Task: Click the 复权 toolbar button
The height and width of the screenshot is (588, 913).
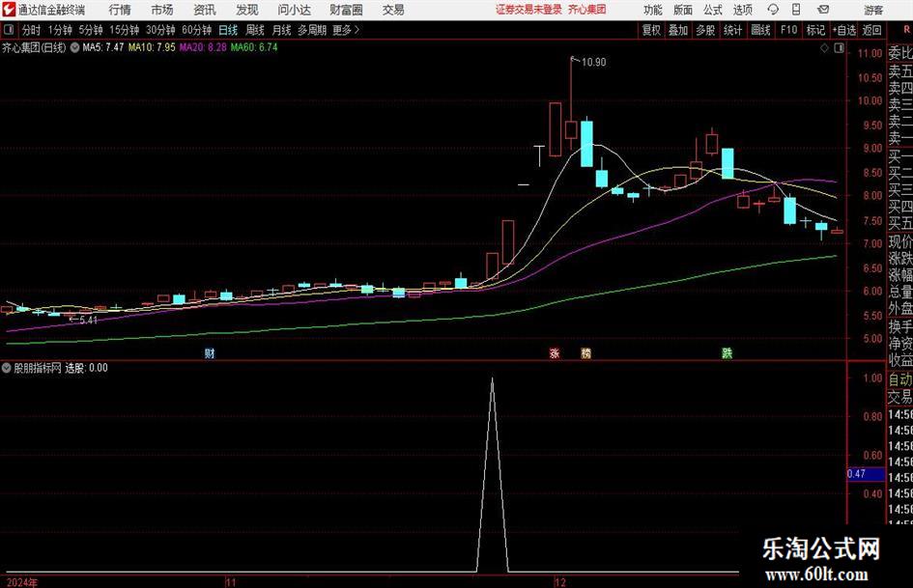Action: (x=651, y=30)
